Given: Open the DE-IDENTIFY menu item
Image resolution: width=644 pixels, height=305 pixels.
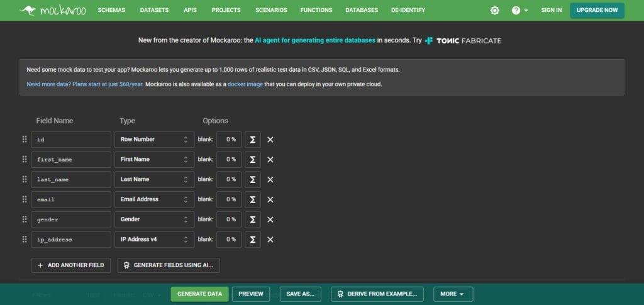Looking at the screenshot, I should (408, 10).
